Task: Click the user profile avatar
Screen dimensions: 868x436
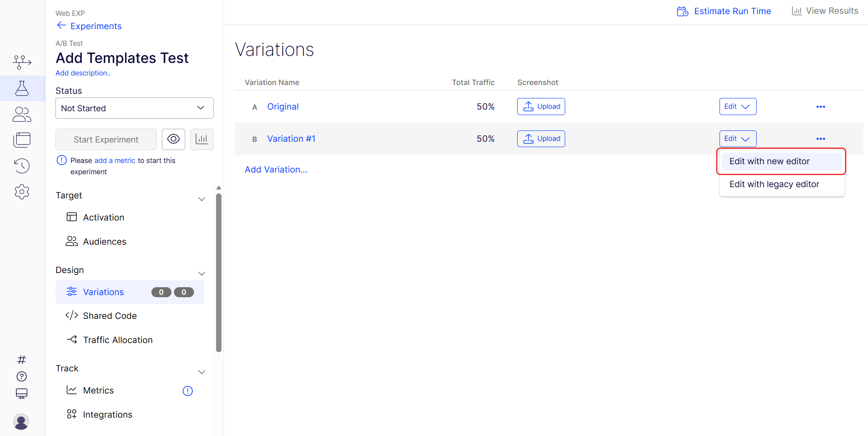Action: pos(21,421)
